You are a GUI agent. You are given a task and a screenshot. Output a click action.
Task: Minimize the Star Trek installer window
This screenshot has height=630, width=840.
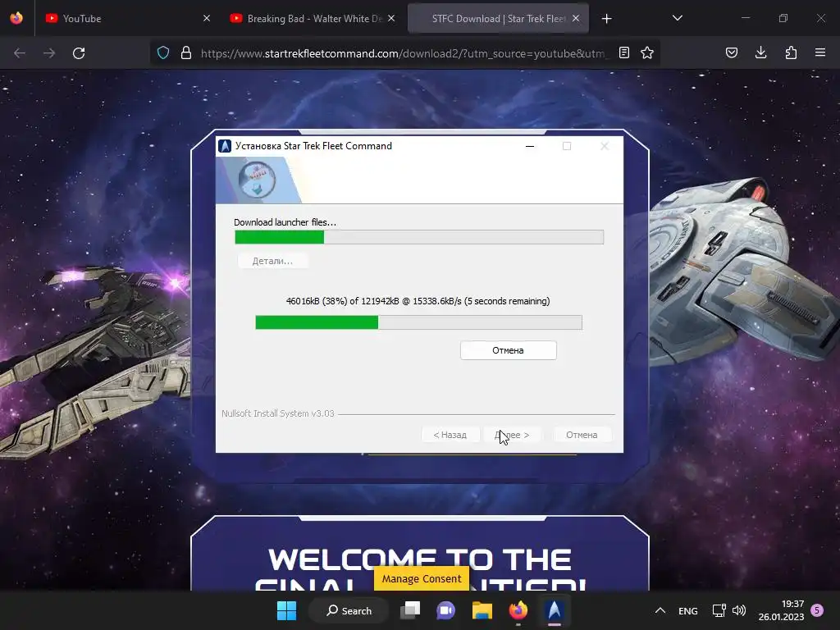pyautogui.click(x=530, y=146)
